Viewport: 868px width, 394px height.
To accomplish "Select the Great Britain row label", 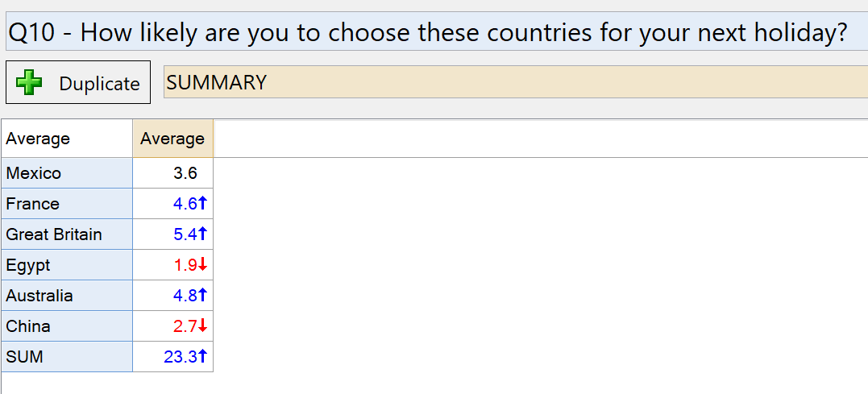I will [x=67, y=234].
